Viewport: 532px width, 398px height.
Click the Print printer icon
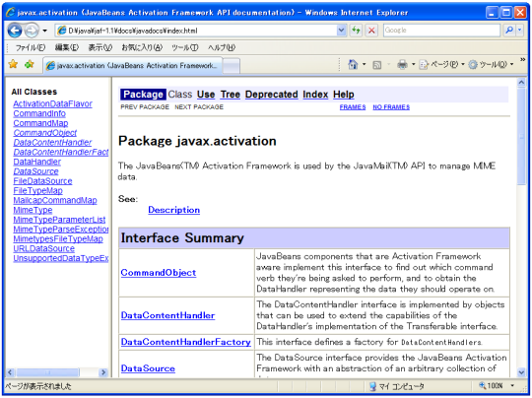pos(402,64)
